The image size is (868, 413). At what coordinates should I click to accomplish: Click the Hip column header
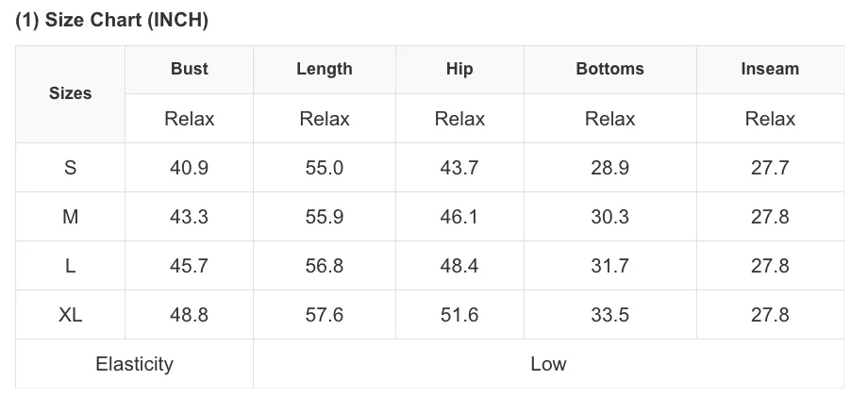point(459,69)
